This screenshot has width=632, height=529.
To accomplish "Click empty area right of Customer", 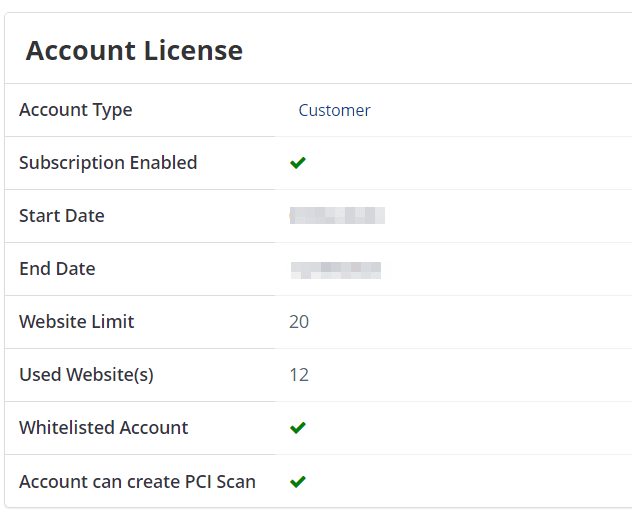I will pos(500,110).
